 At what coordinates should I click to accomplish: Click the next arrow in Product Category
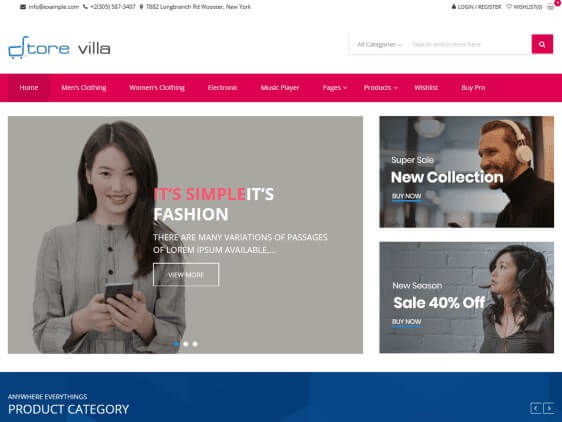(x=549, y=408)
